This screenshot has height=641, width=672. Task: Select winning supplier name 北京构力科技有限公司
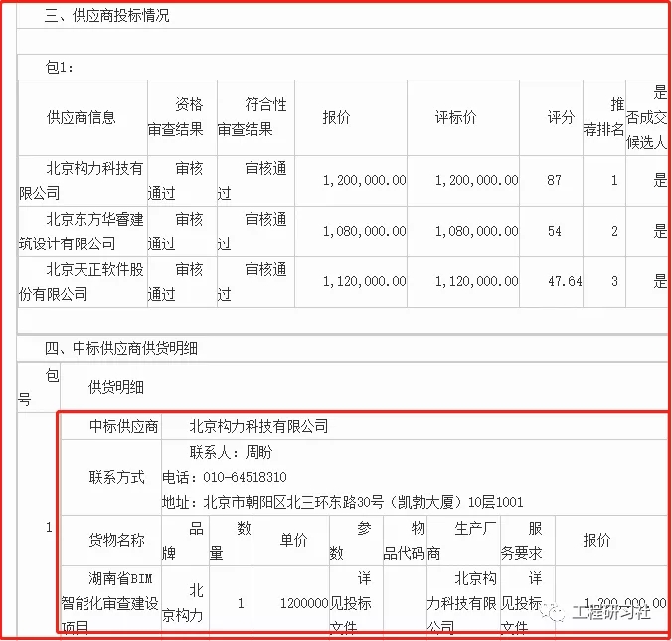click(x=258, y=426)
